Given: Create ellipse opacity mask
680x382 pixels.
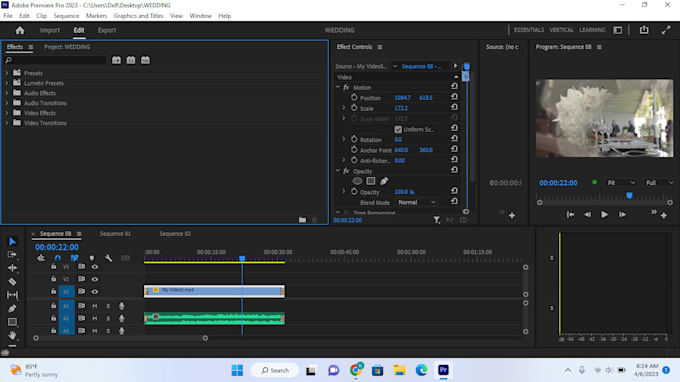Looking at the screenshot, I should tap(357, 181).
